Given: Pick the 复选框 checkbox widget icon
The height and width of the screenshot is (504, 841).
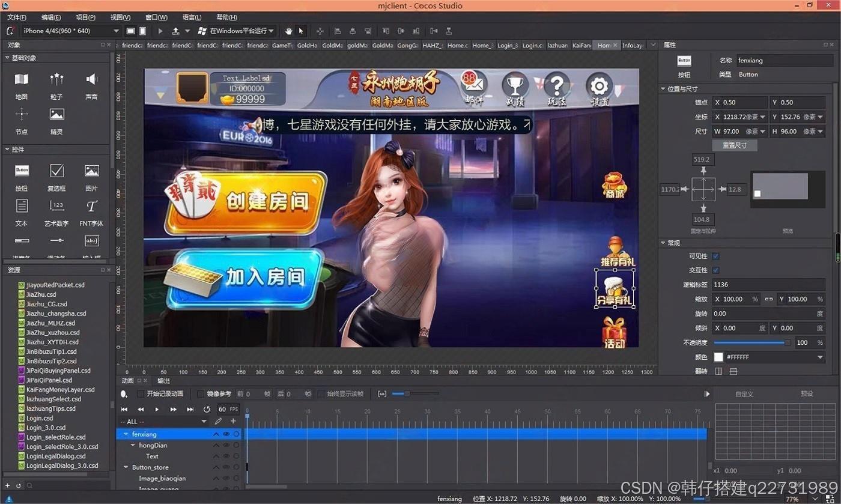Looking at the screenshot, I should (x=56, y=171).
